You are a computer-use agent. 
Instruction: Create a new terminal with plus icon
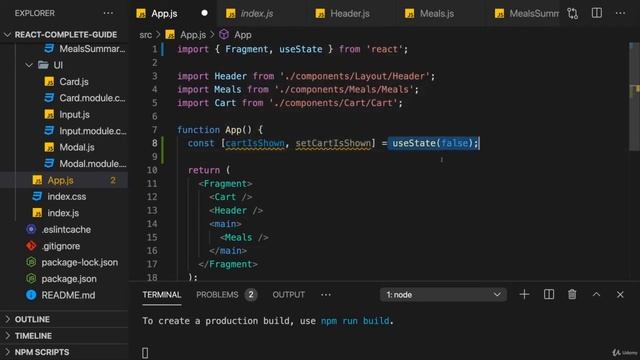[524, 294]
